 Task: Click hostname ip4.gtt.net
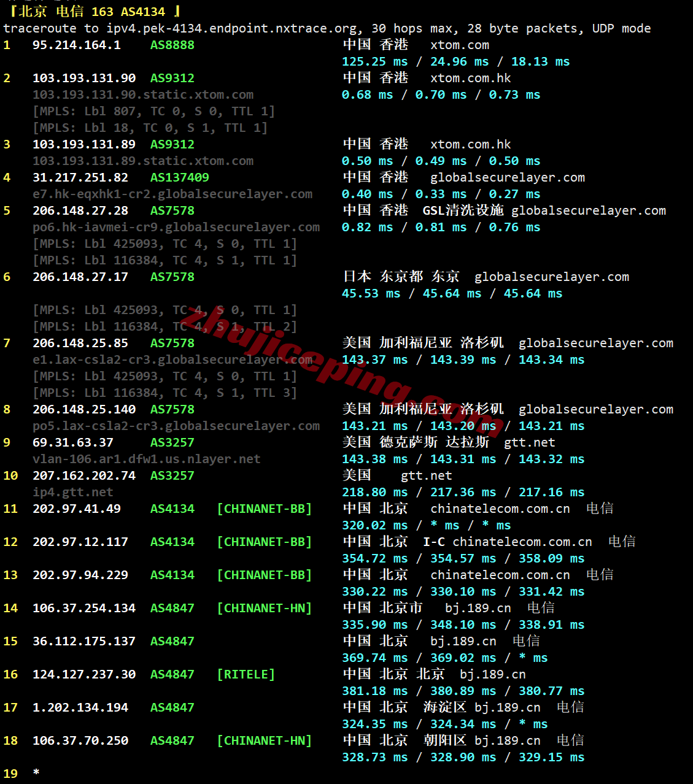pyautogui.click(x=73, y=492)
